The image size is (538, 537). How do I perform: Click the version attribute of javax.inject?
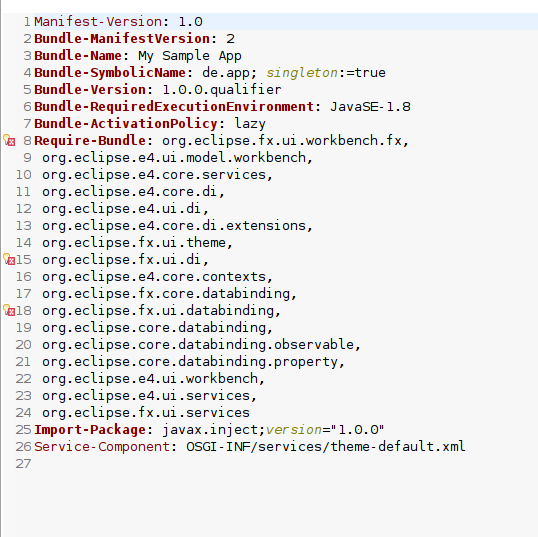294,430
